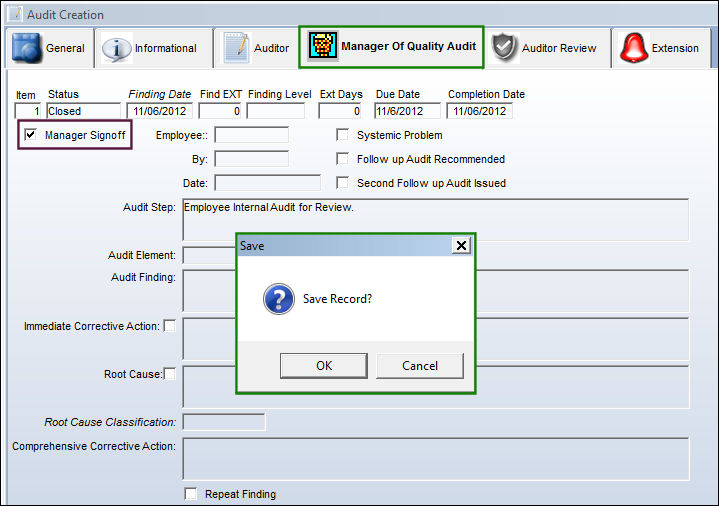The width and height of the screenshot is (719, 506).
Task: Toggle the Root Cause checkbox
Action: [170, 374]
